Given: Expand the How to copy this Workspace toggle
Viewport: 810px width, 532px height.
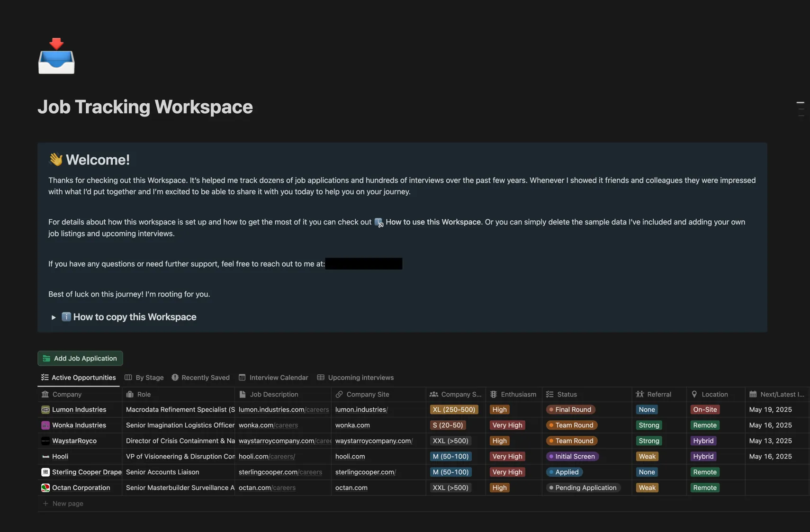Looking at the screenshot, I should [54, 317].
